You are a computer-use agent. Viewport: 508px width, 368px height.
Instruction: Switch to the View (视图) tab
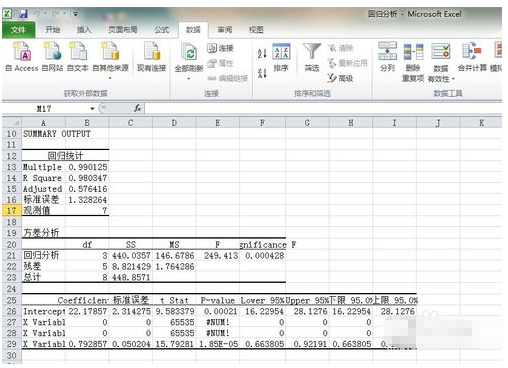(256, 30)
